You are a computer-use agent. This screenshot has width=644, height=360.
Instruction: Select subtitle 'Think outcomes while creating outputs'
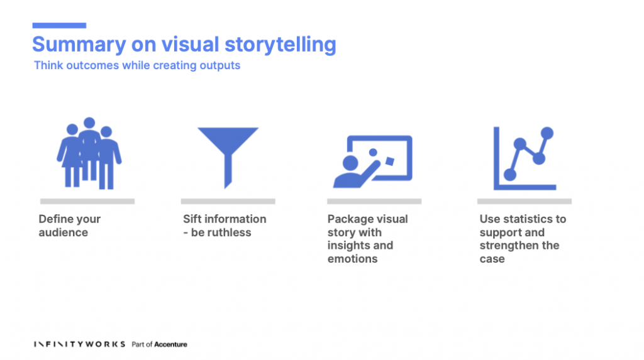[136, 65]
